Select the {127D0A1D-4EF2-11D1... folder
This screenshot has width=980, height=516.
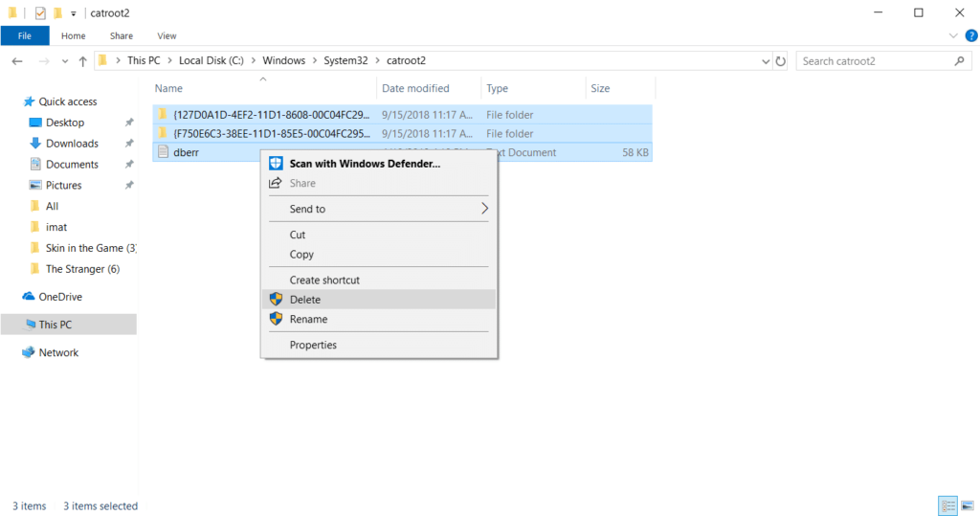tap(403, 115)
